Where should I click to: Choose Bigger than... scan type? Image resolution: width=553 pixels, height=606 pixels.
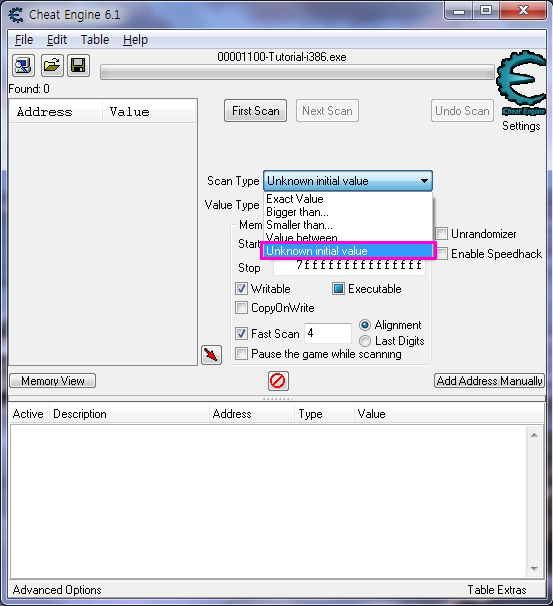coord(347,212)
